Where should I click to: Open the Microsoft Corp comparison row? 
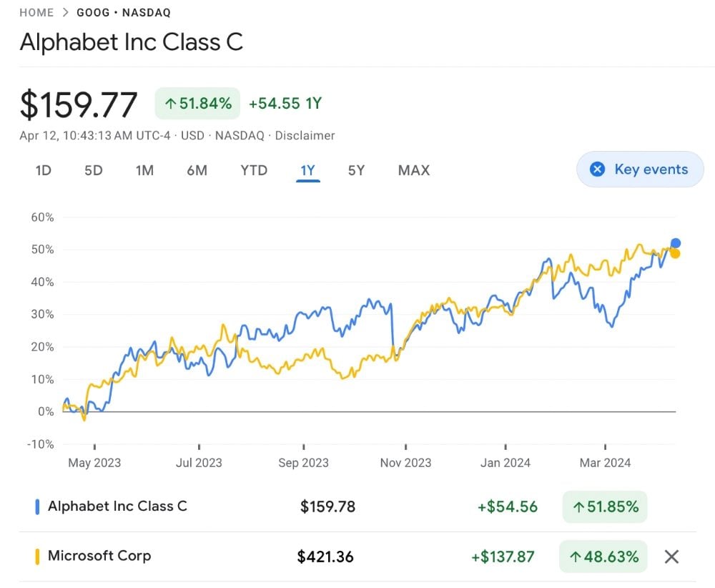pyautogui.click(x=99, y=556)
